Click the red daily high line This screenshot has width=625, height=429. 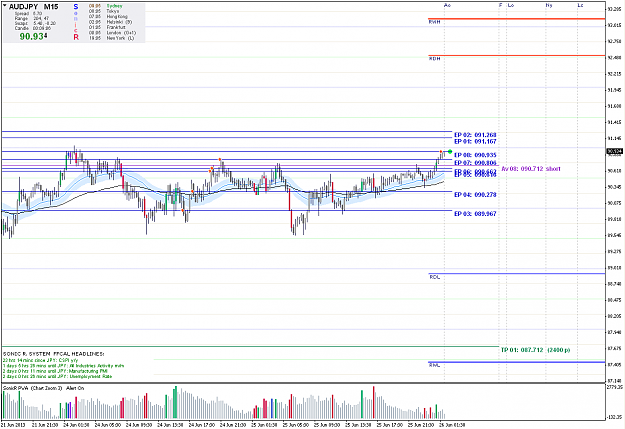click(517, 55)
